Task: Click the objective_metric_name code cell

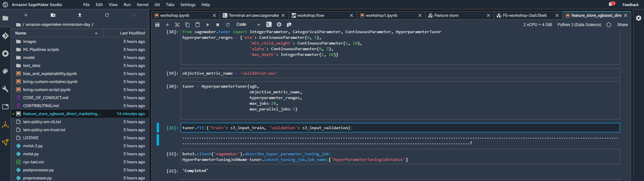Action: tap(400, 73)
